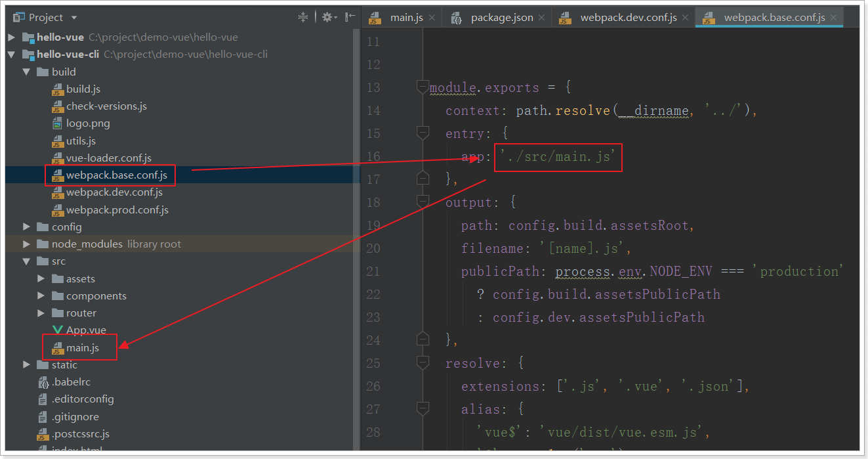Select webpack.base.conf.js icon in the tree

coord(58,175)
